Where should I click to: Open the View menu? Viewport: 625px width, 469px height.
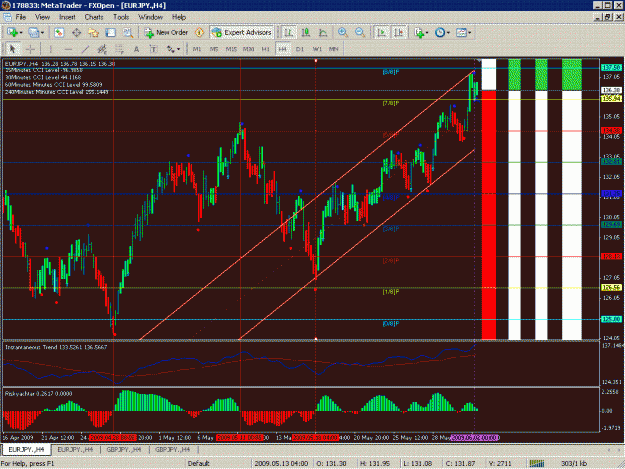[42, 17]
